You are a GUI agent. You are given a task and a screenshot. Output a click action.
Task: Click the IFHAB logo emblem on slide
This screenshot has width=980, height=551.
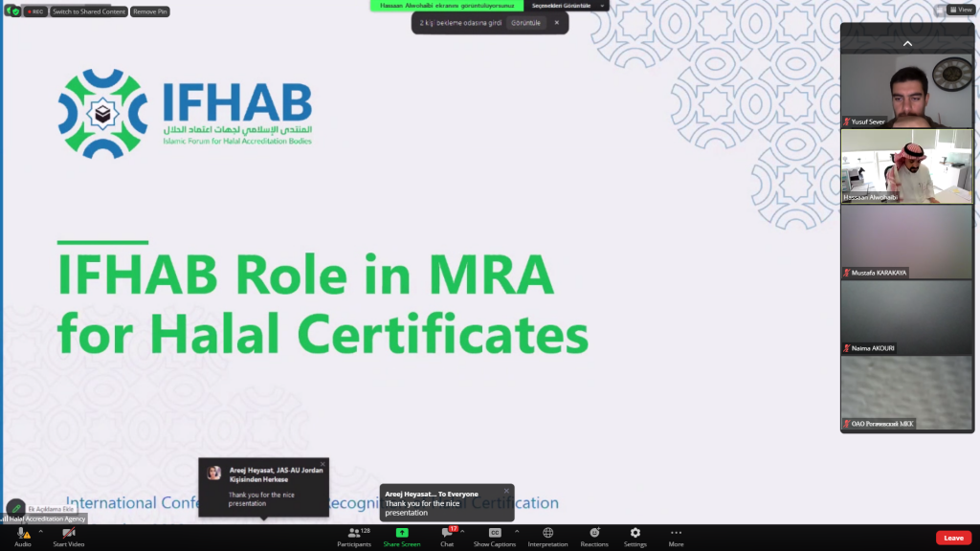pos(103,114)
